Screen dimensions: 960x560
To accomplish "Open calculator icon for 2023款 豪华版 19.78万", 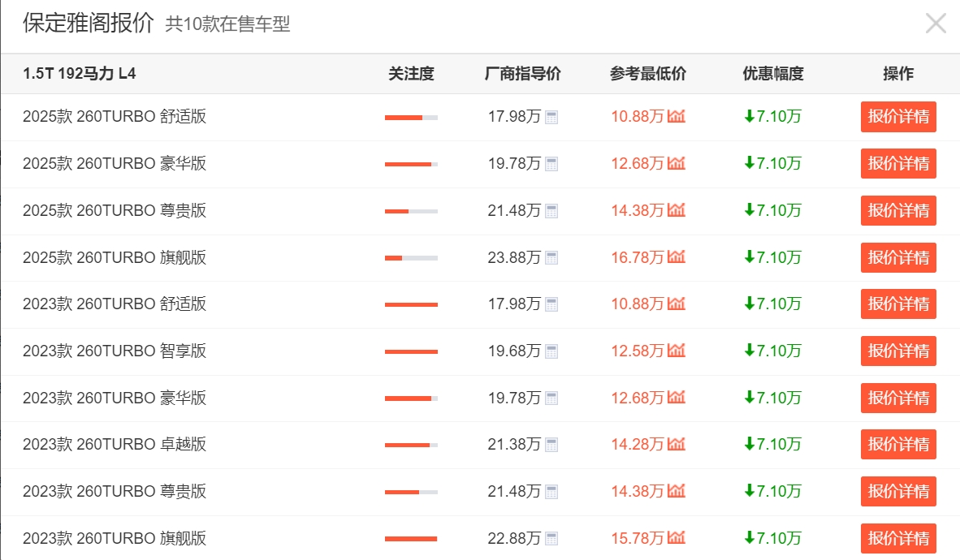I will 551,398.
